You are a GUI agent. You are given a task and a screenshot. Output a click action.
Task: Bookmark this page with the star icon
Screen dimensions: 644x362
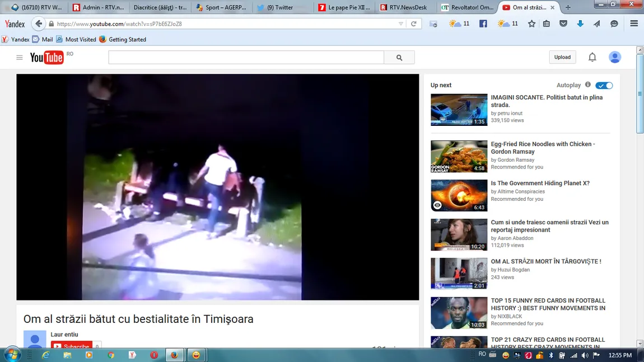click(531, 24)
